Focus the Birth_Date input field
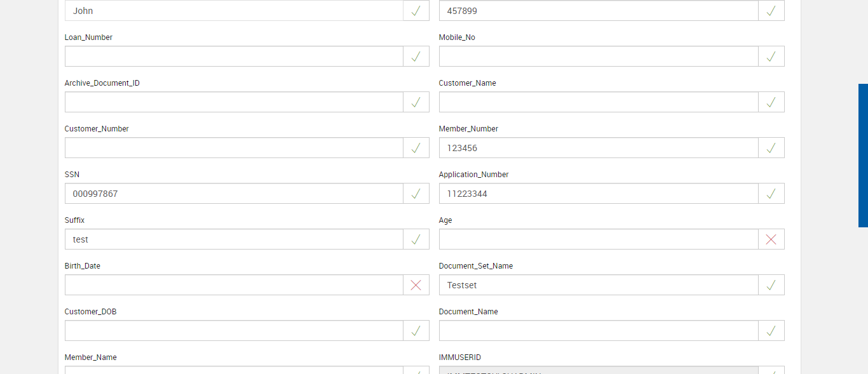This screenshot has width=868, height=374. click(234, 285)
